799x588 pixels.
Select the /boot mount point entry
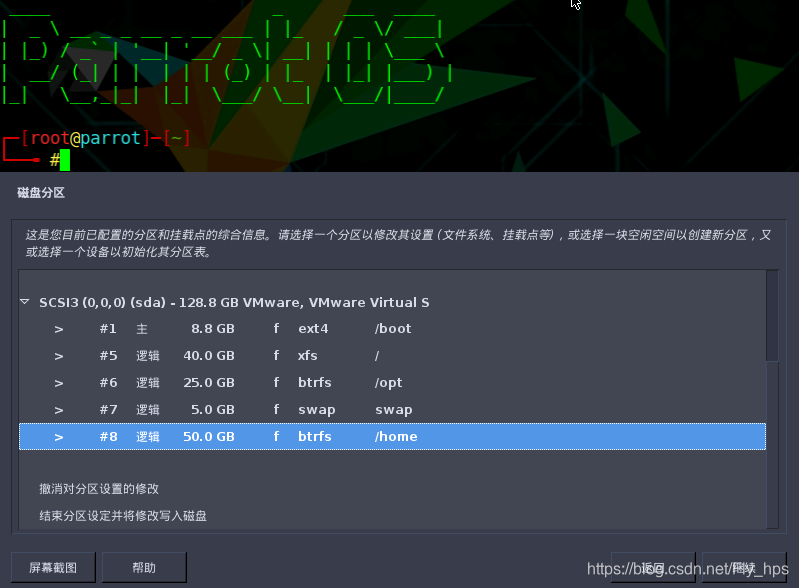pos(393,329)
